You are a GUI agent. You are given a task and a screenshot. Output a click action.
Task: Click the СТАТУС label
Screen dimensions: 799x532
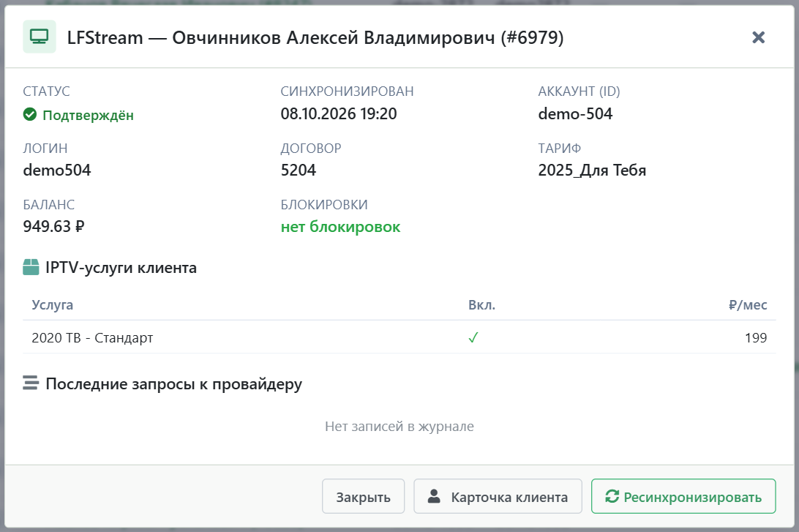[x=46, y=91]
